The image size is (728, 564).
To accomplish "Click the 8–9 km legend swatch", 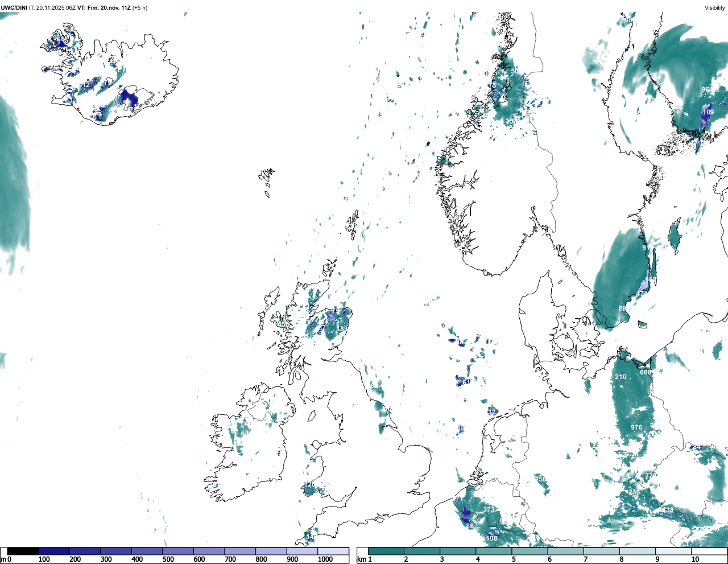I will (x=638, y=551).
